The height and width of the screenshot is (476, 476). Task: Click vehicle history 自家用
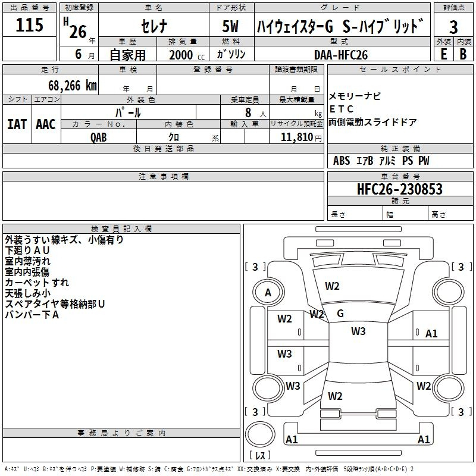[x=127, y=55]
